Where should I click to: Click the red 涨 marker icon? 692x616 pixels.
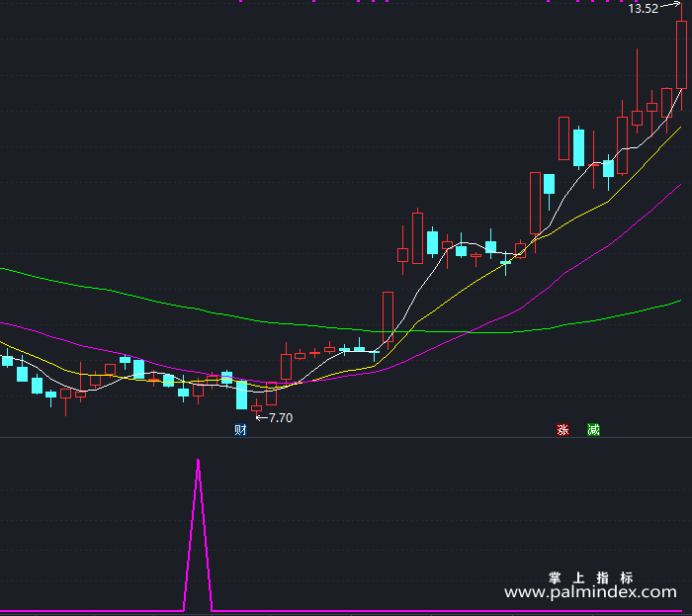click(x=562, y=429)
